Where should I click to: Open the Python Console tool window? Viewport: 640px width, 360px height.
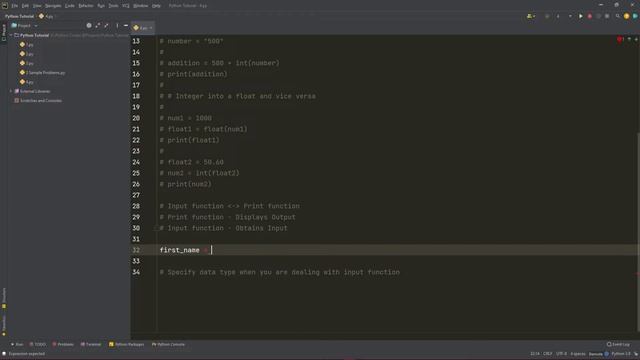click(x=169, y=344)
